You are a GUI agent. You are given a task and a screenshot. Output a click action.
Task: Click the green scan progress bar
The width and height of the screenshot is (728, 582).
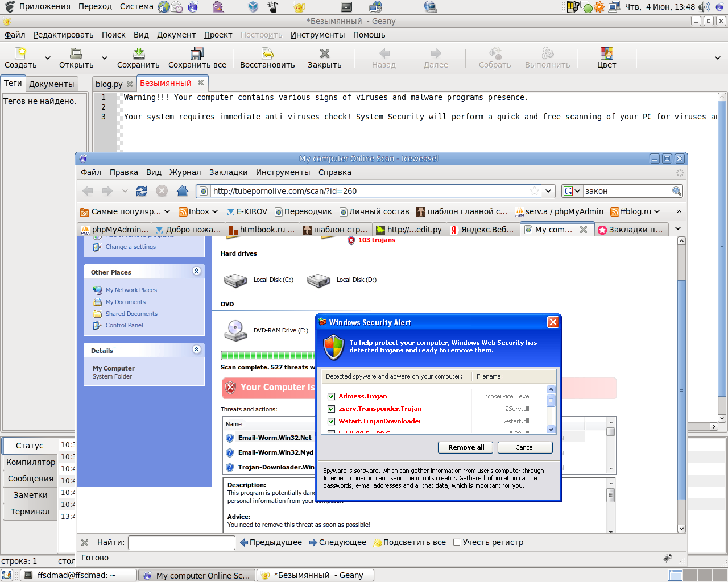coord(267,356)
